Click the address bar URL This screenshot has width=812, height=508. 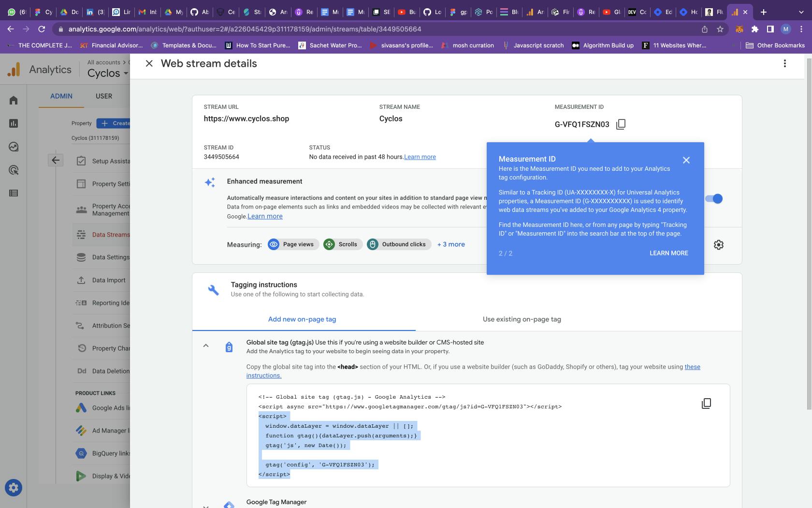(245, 29)
